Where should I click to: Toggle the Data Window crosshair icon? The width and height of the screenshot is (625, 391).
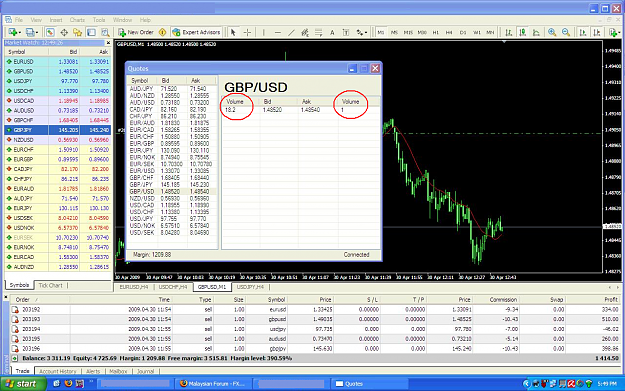click(64, 32)
